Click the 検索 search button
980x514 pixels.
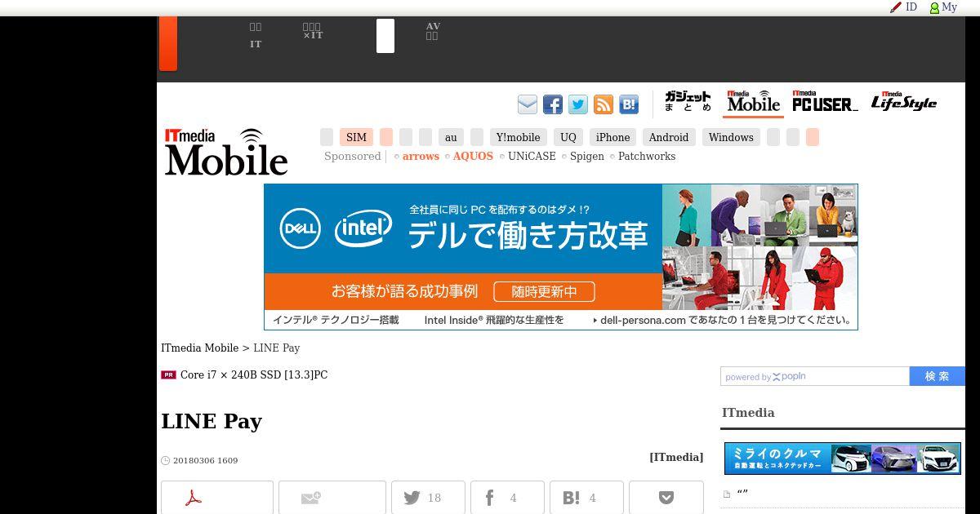tap(938, 376)
